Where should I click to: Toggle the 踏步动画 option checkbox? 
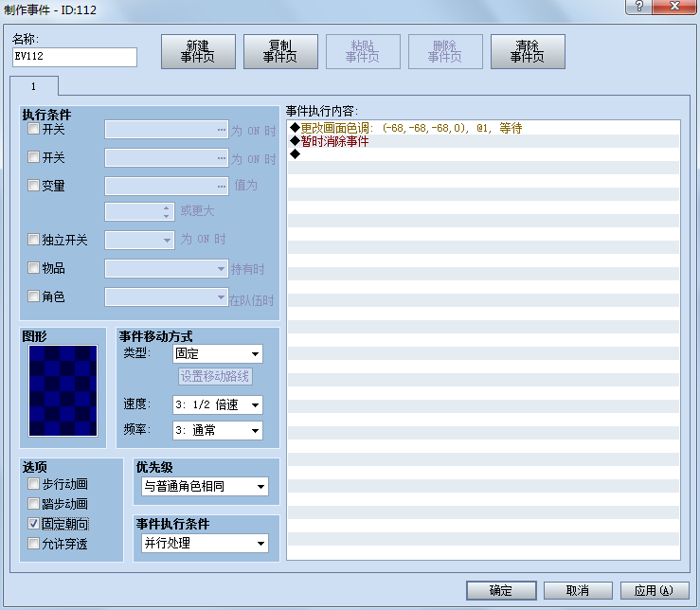click(x=33, y=504)
